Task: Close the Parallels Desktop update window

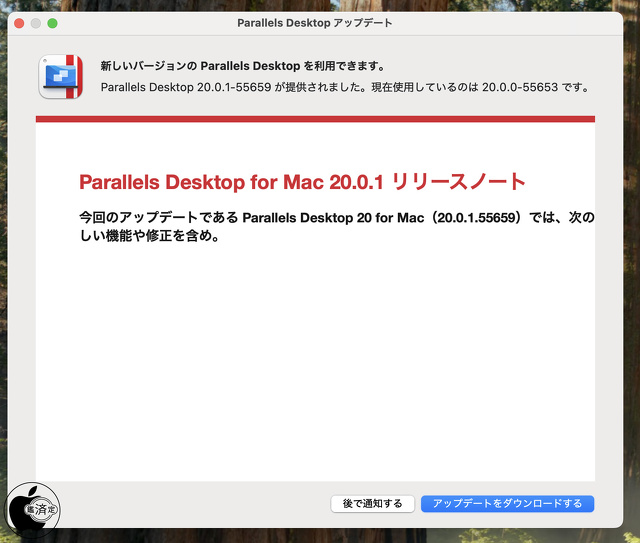Action: [17, 22]
